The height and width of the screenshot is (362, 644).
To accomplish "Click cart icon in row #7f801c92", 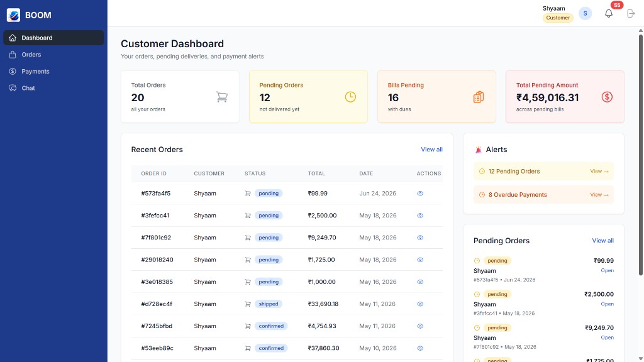I will pyautogui.click(x=248, y=238).
